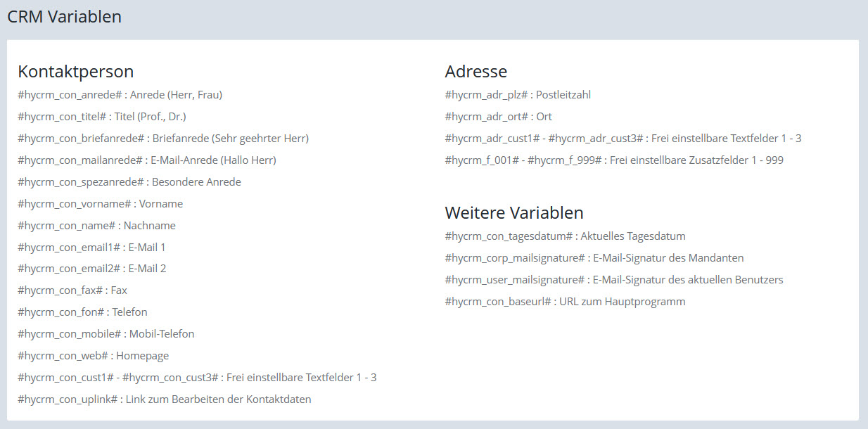868x429 pixels.
Task: Click the #hycrm_con_name# Nachname line
Action: [96, 226]
